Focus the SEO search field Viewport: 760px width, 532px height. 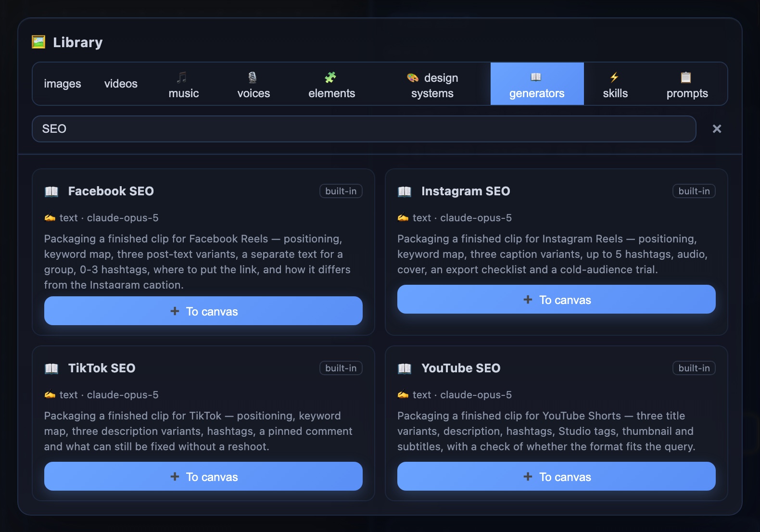(364, 128)
